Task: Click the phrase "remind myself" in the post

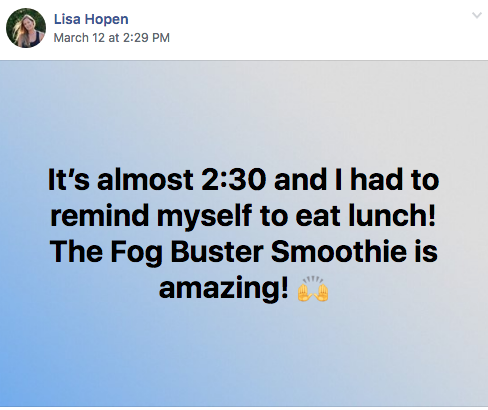Action: click(x=151, y=217)
